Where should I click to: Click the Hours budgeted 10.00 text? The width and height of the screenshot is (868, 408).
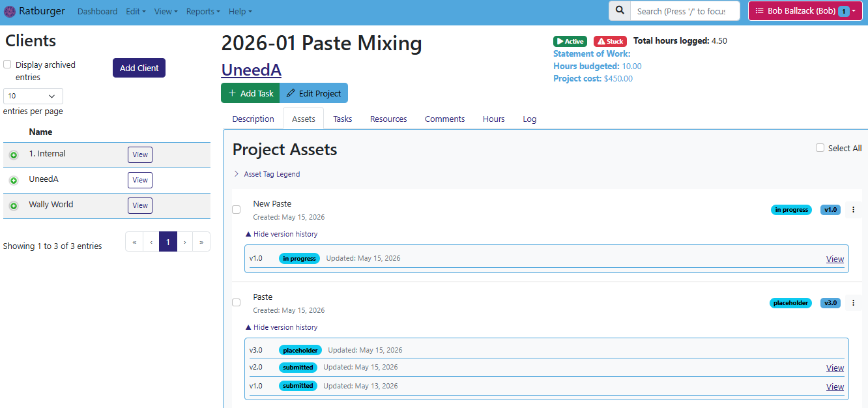598,66
